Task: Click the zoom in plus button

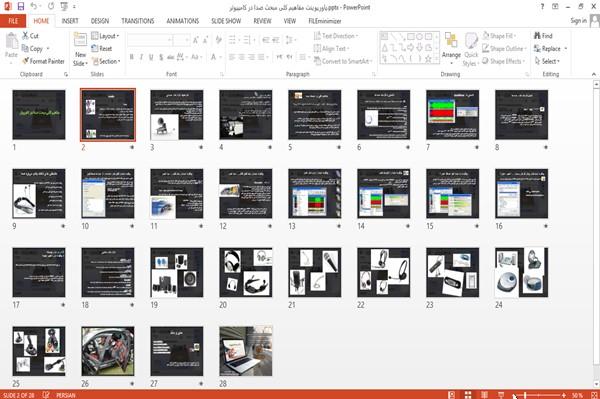Action: (x=564, y=395)
